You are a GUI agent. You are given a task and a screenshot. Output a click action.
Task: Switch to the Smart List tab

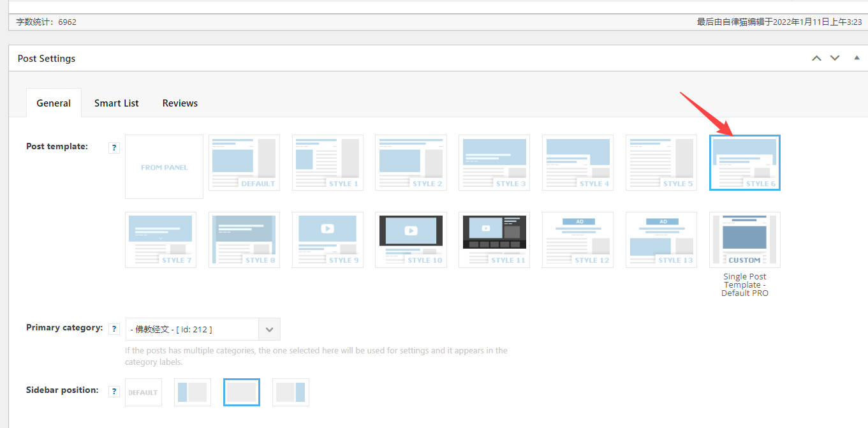[117, 103]
